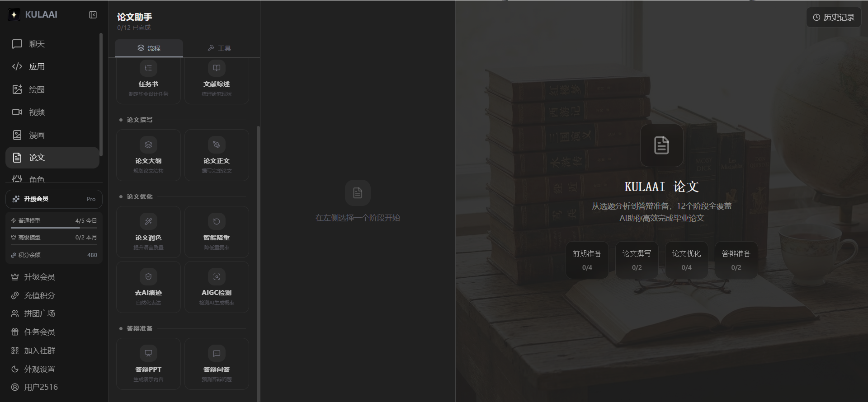Screen dimensions: 868x402
Task: Click the 升级会员 Pro button
Action: tap(54, 199)
